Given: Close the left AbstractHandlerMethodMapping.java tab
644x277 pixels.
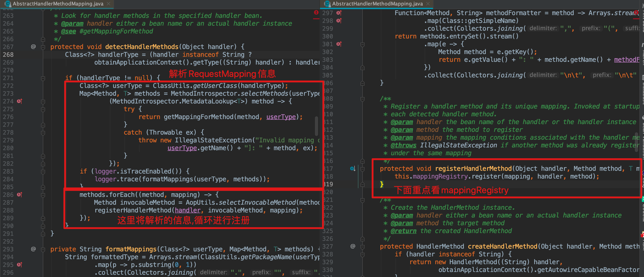Looking at the screenshot, I should (x=108, y=4).
